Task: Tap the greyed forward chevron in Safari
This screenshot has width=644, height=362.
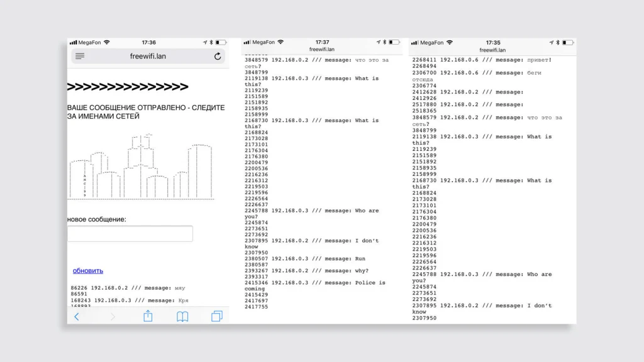Action: [x=113, y=316]
